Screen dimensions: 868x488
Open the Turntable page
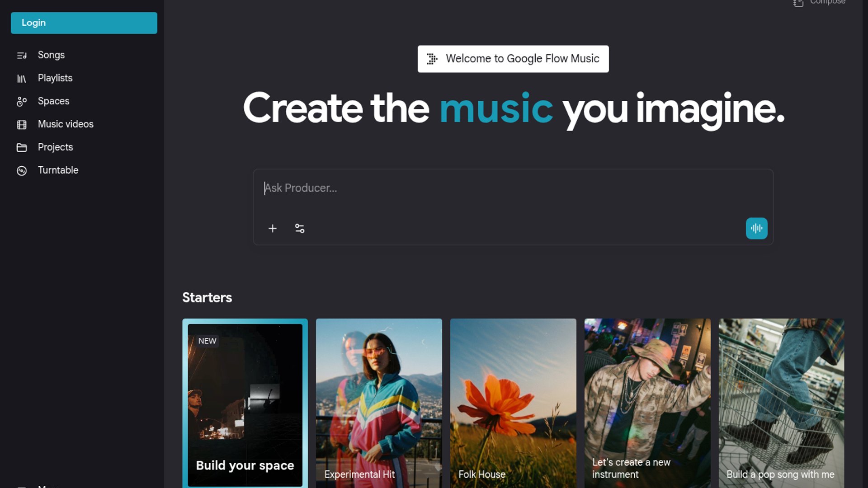(x=58, y=170)
